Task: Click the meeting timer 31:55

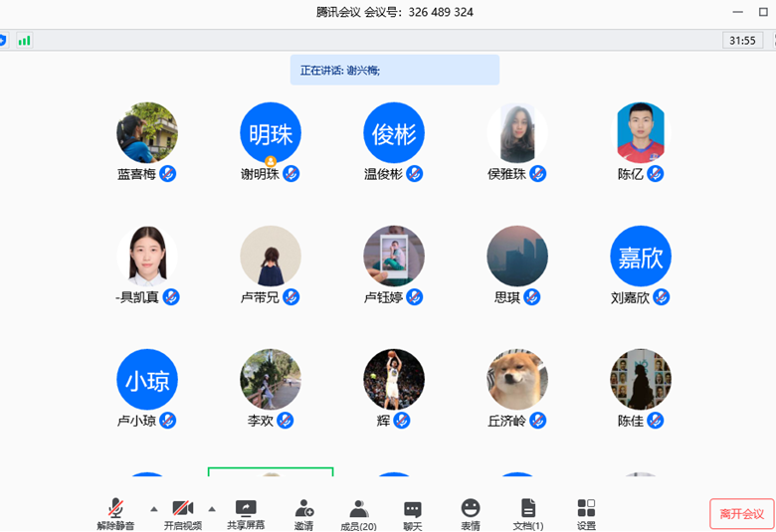Action: coord(742,41)
